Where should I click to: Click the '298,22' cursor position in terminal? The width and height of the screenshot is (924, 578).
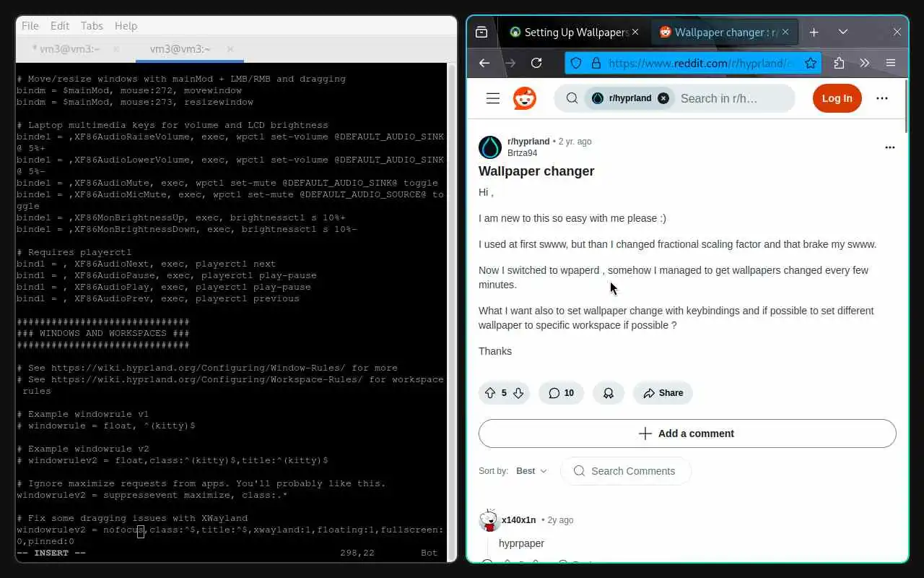[357, 553]
